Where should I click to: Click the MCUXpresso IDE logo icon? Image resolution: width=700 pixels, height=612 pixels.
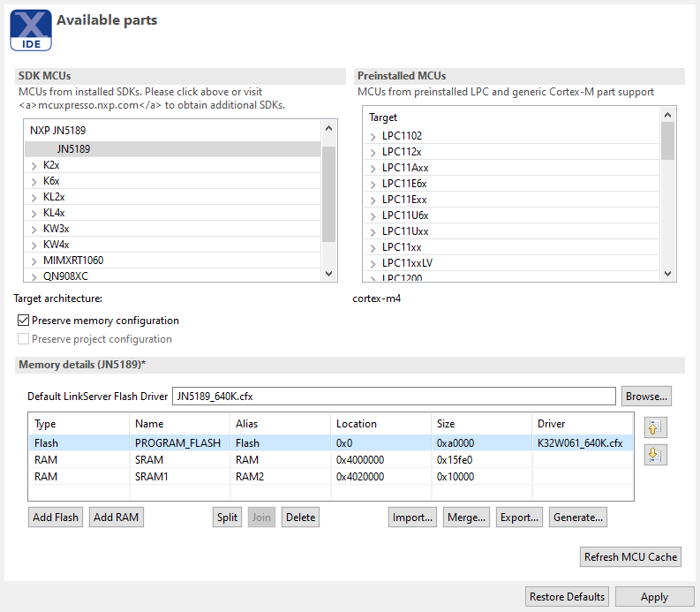[31, 30]
